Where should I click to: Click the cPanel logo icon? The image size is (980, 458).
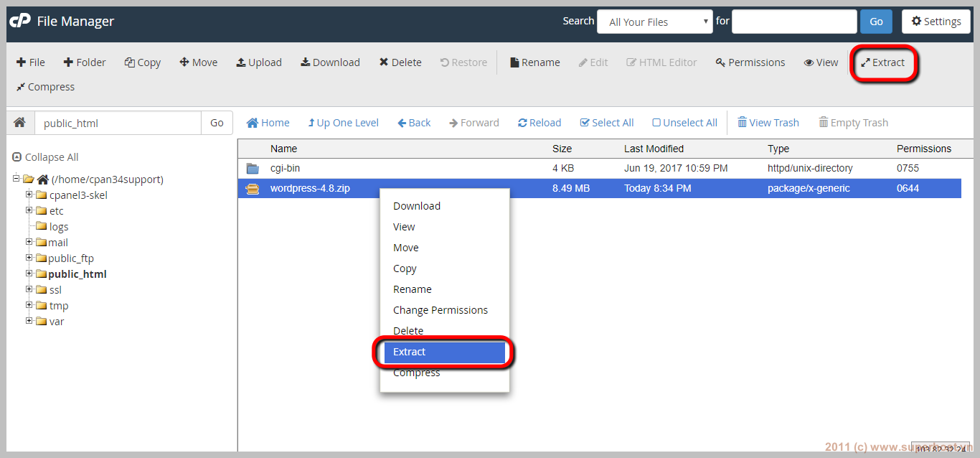(19, 22)
